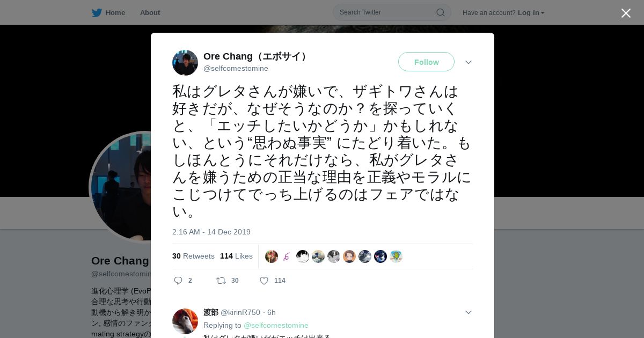The height and width of the screenshot is (338, 644).
Task: Click the search magnifier icon
Action: (440, 12)
